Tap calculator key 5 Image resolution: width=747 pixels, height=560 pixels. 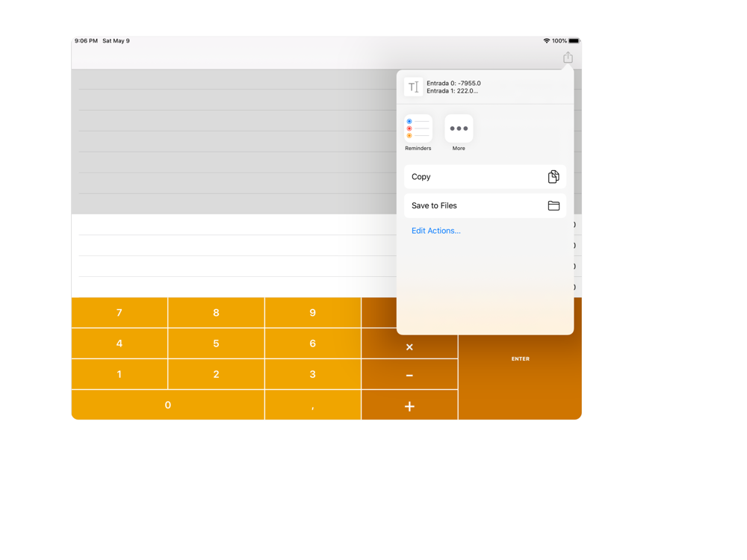click(217, 343)
